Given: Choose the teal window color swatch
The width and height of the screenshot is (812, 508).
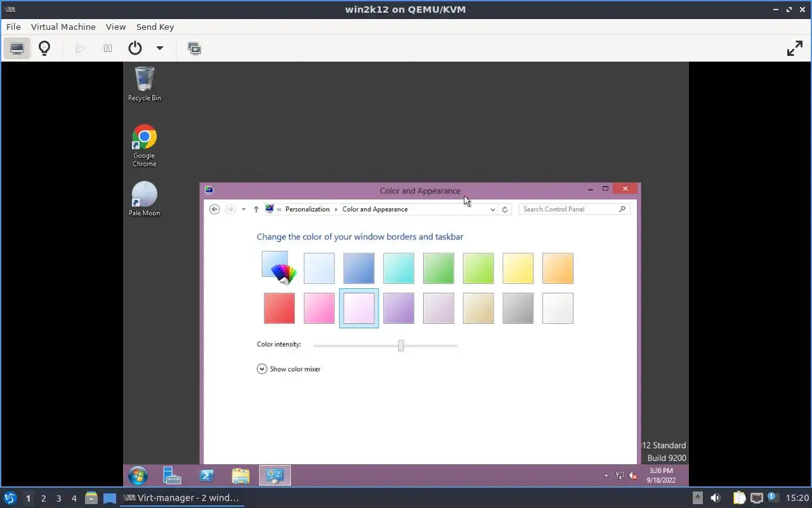Looking at the screenshot, I should pos(398,268).
